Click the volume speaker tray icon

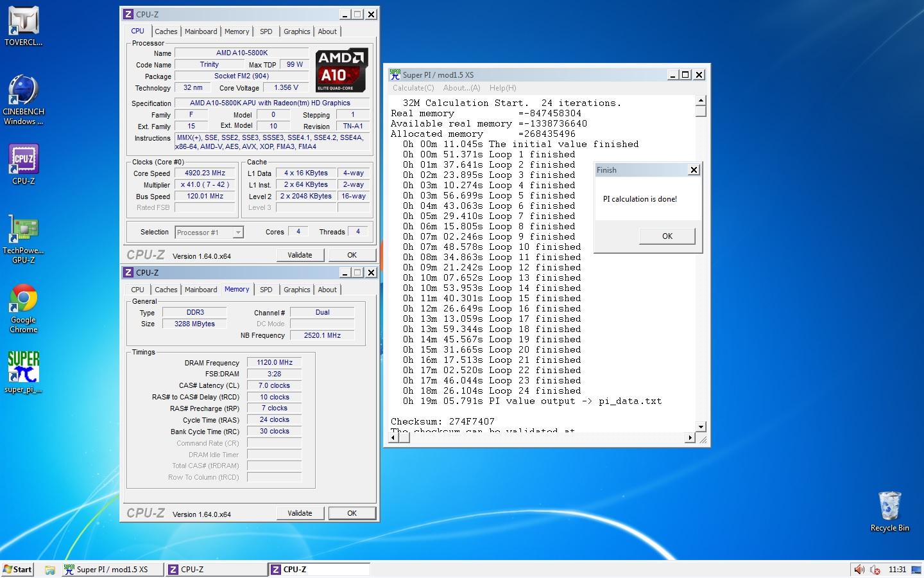(x=859, y=570)
